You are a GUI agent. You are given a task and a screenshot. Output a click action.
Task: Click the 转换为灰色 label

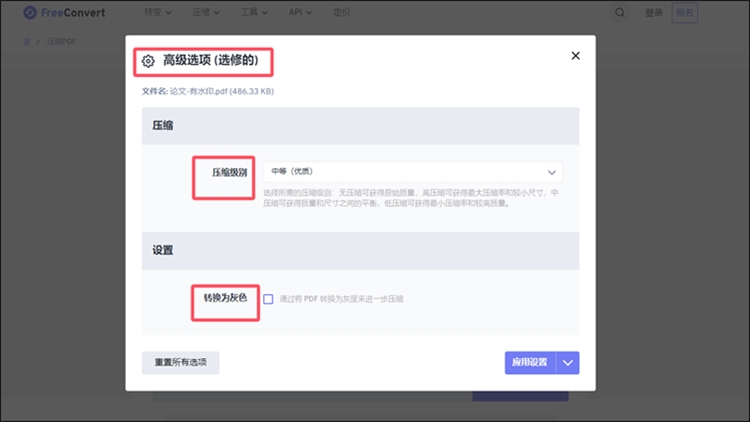[225, 298]
